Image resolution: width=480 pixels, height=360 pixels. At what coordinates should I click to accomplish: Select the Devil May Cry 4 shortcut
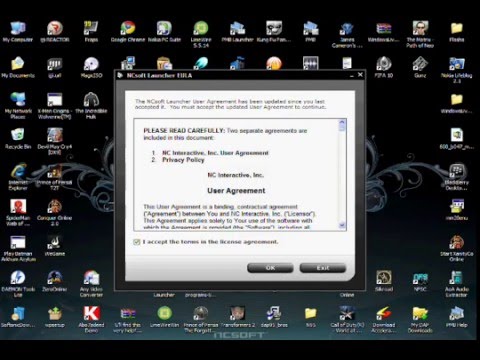pyautogui.click(x=55, y=141)
